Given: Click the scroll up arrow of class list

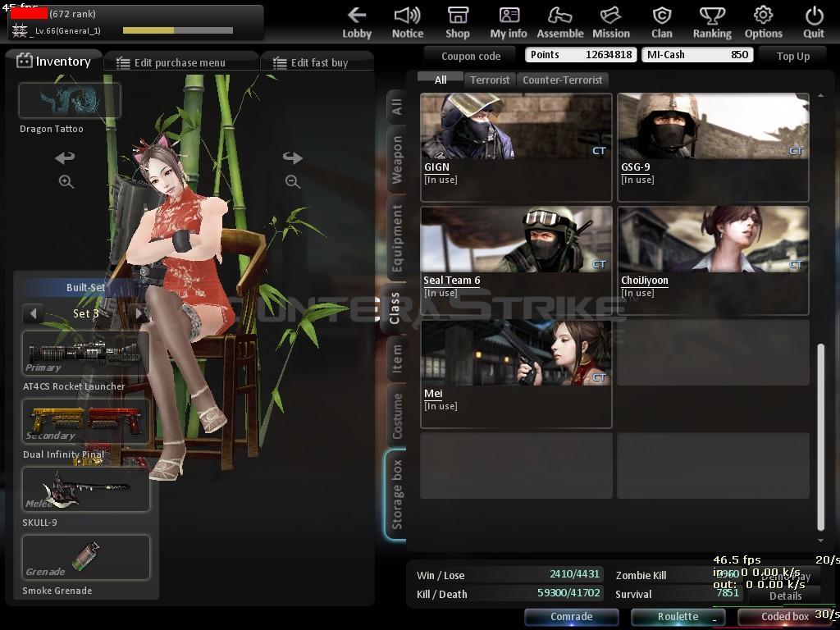Looking at the screenshot, I should tap(820, 95).
